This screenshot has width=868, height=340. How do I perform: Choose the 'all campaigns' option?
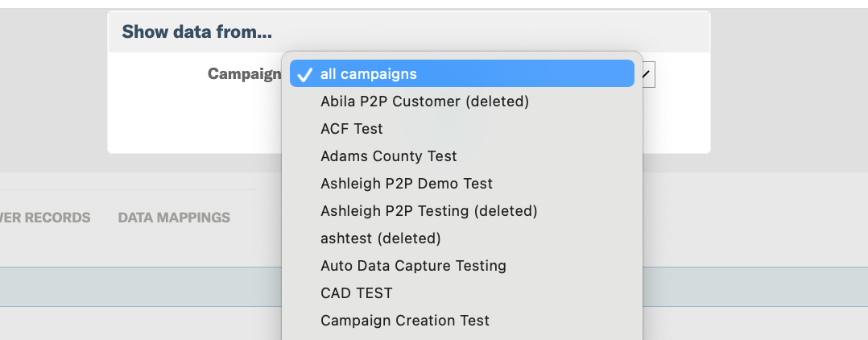(461, 73)
